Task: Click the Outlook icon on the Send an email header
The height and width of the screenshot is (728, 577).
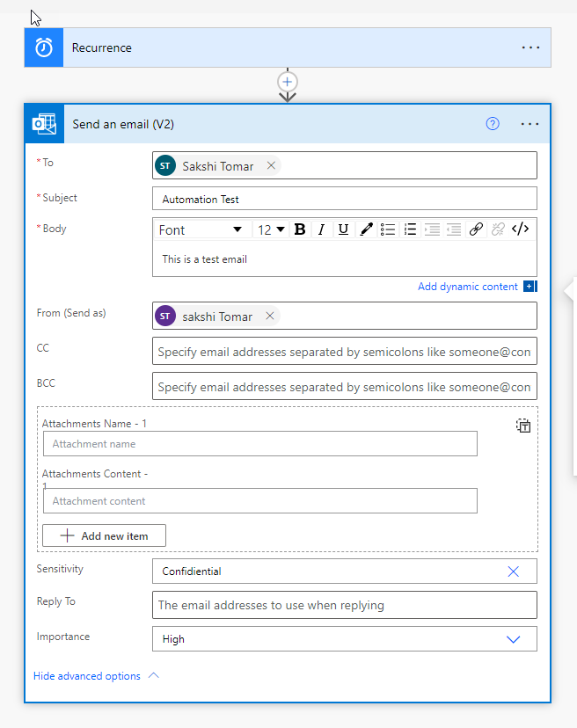Action: [x=45, y=124]
